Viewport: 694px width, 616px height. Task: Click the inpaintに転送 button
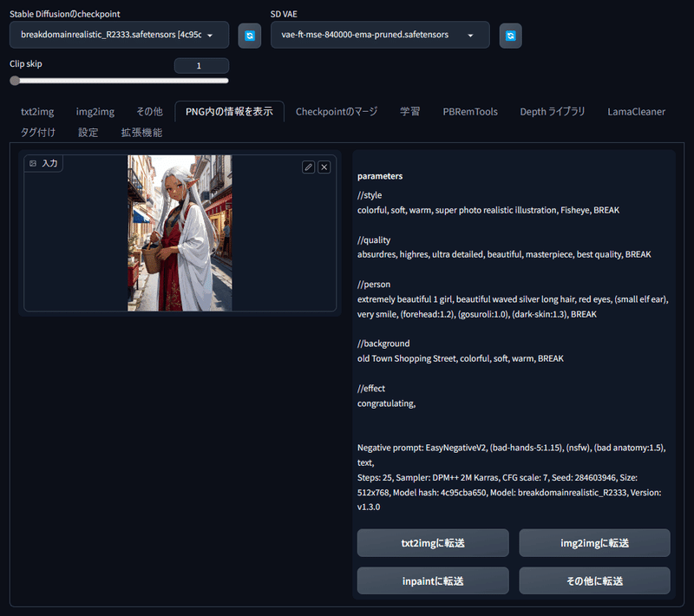[433, 580]
